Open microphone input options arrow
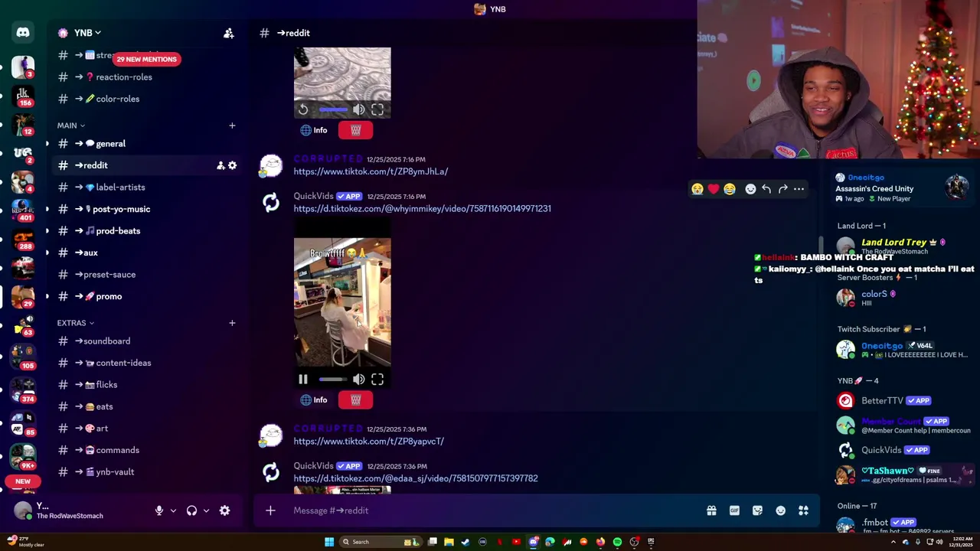Image resolution: width=980 pixels, height=551 pixels. coord(173,510)
